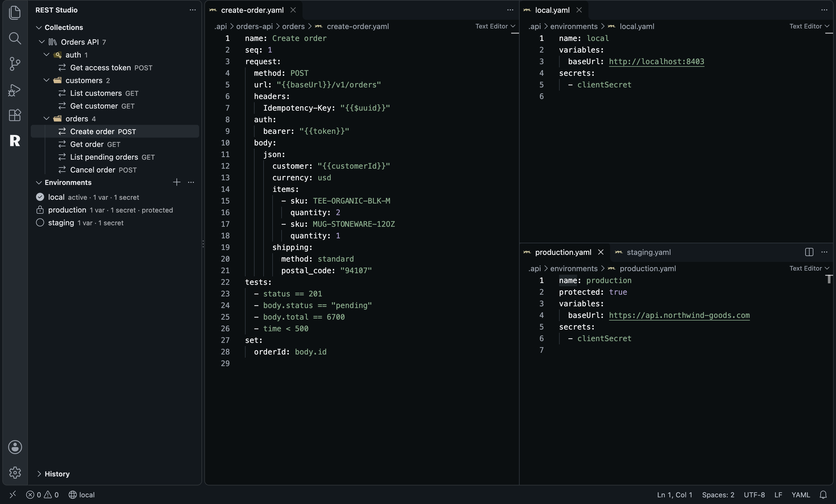Open more actions for local.yaml editor group
Image resolution: width=836 pixels, height=504 pixels.
click(824, 10)
